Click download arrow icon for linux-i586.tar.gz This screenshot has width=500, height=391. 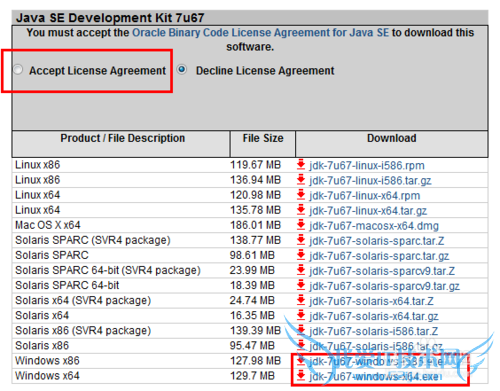[301, 179]
